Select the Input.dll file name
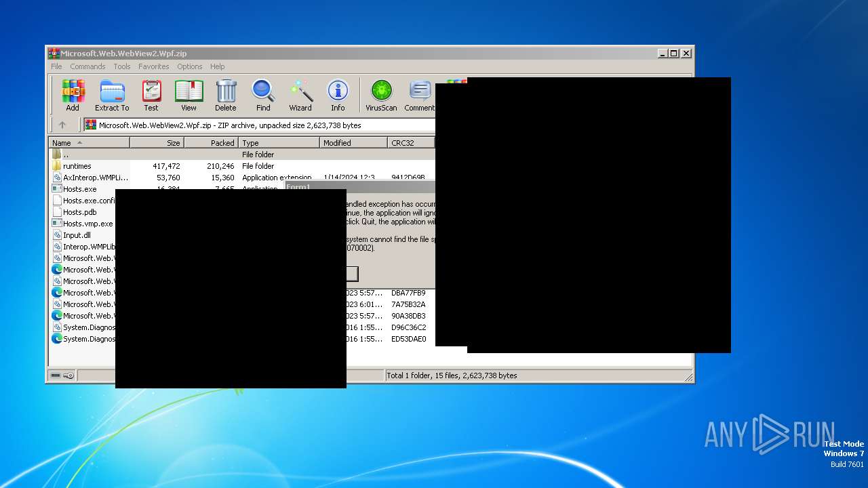This screenshot has width=868, height=488. (x=77, y=235)
